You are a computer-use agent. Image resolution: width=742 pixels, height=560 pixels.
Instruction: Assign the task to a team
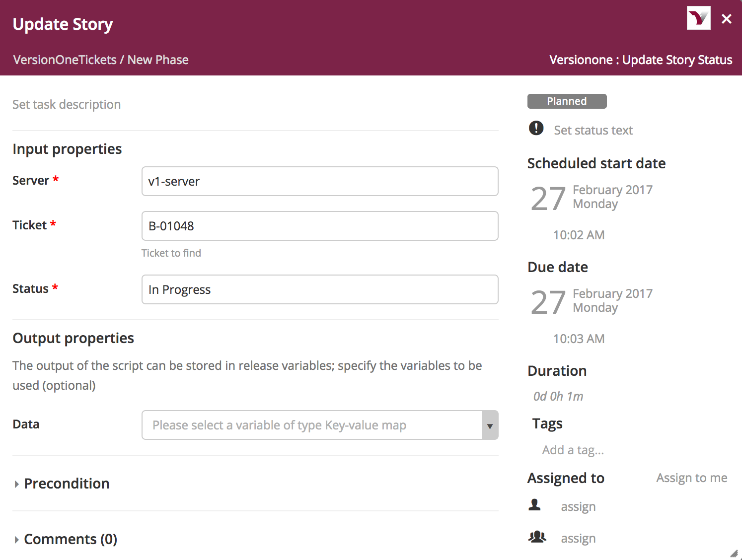click(578, 538)
